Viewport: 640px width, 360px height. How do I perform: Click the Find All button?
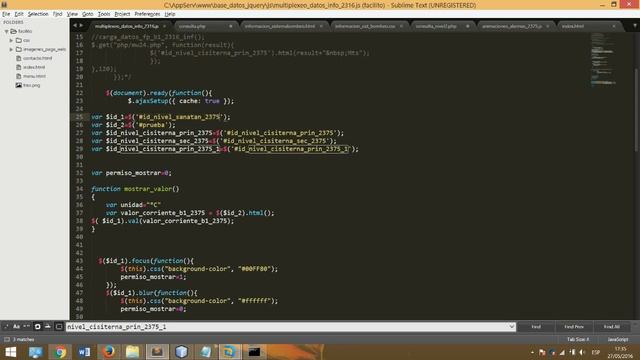(611, 327)
